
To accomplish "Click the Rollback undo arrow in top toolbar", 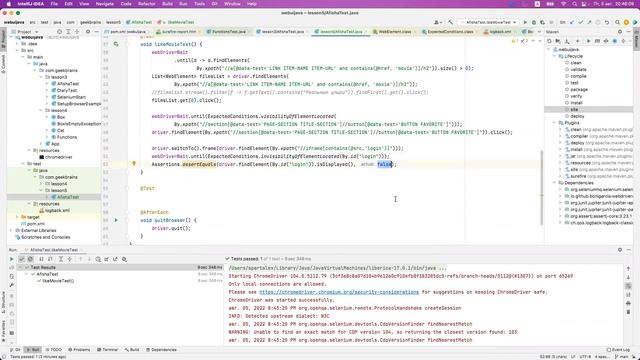I will point(607,22).
